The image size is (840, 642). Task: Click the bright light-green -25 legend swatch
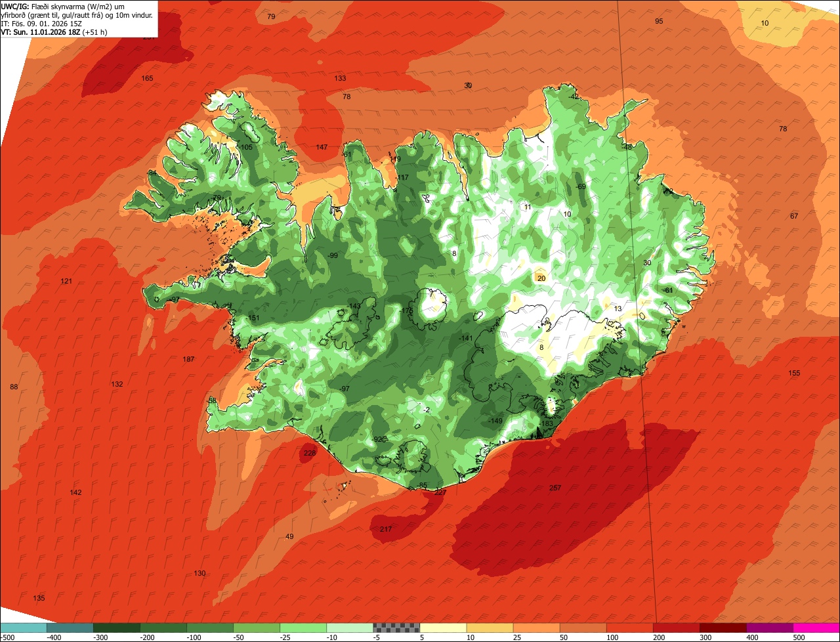tap(303, 628)
